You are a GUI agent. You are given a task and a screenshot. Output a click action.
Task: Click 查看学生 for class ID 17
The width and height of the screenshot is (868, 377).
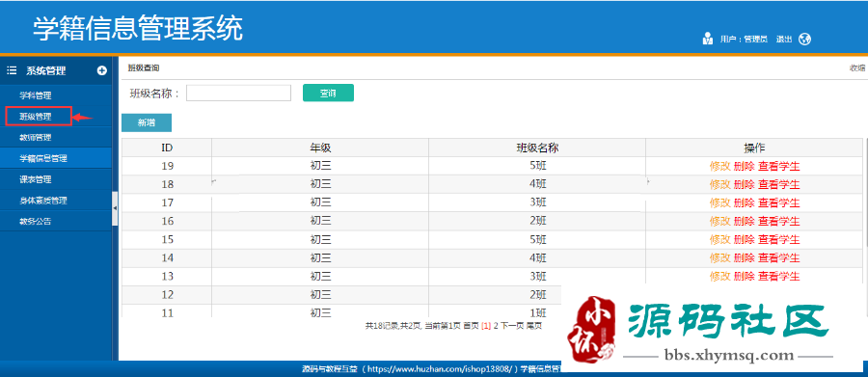779,202
